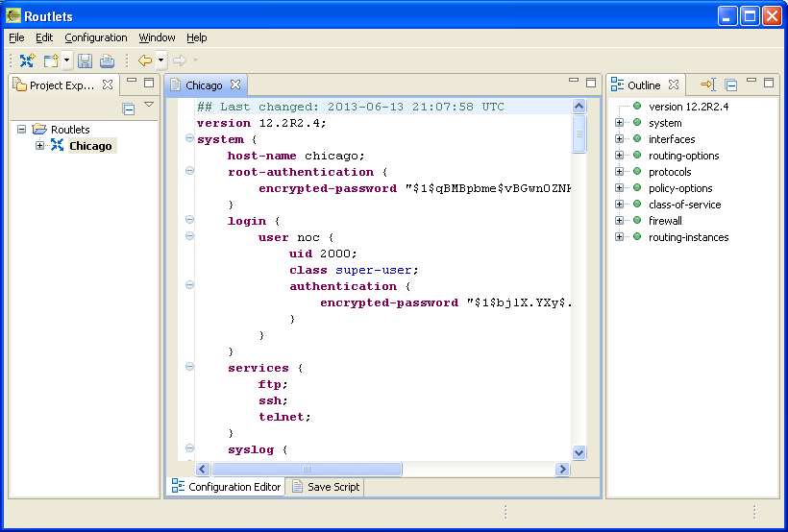Viewport: 788px width, 532px height.
Task: Minimize the Outline panel
Action: pyautogui.click(x=751, y=81)
